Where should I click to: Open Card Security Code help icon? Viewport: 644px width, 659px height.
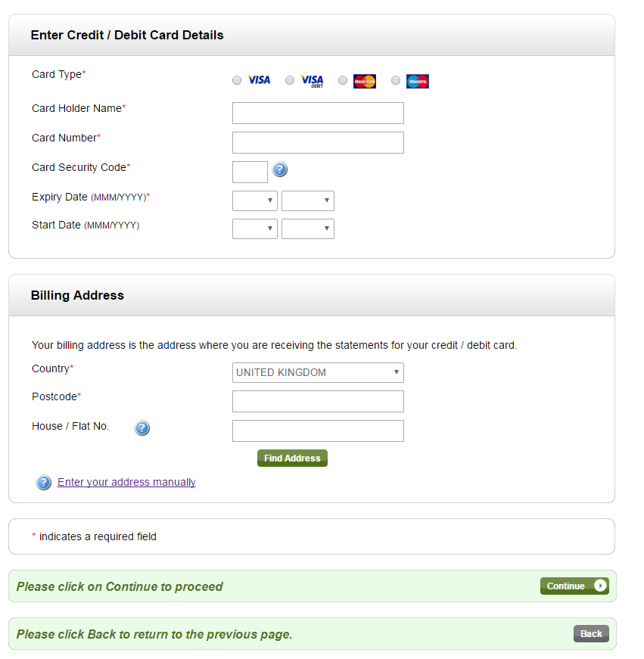coord(279,169)
